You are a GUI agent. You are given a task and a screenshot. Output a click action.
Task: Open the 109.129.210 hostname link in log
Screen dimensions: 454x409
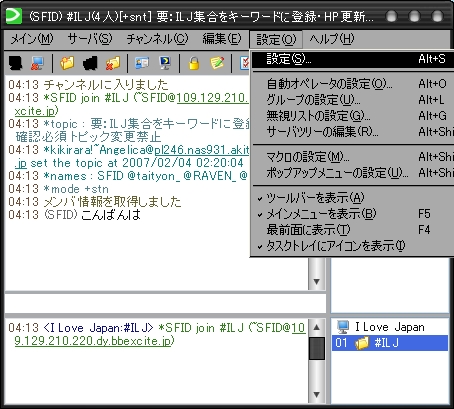213,98
